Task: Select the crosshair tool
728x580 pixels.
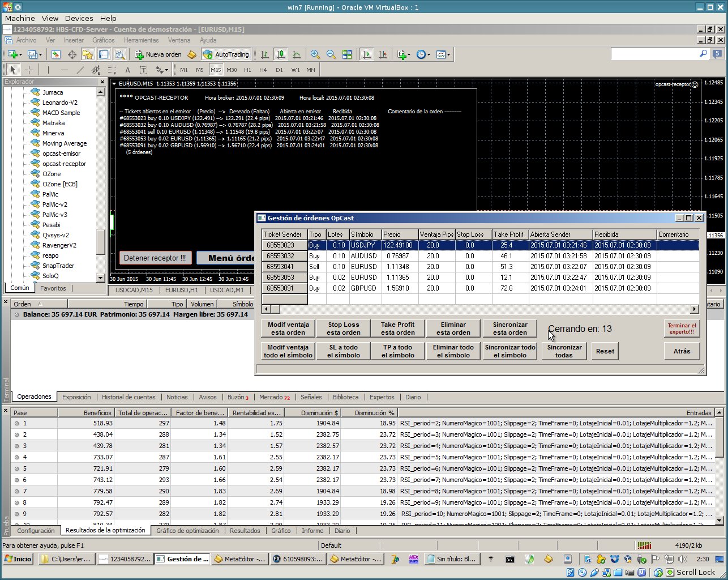Action: pyautogui.click(x=29, y=70)
